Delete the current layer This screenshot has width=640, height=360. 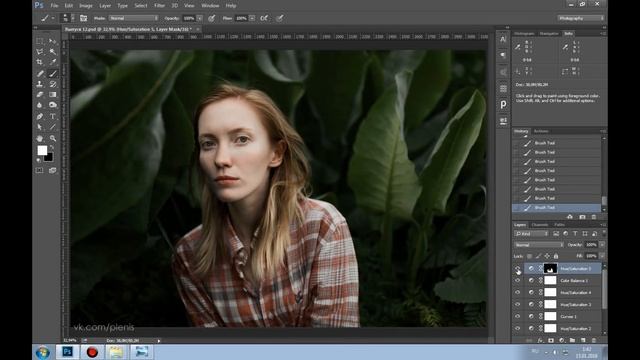coord(594,340)
